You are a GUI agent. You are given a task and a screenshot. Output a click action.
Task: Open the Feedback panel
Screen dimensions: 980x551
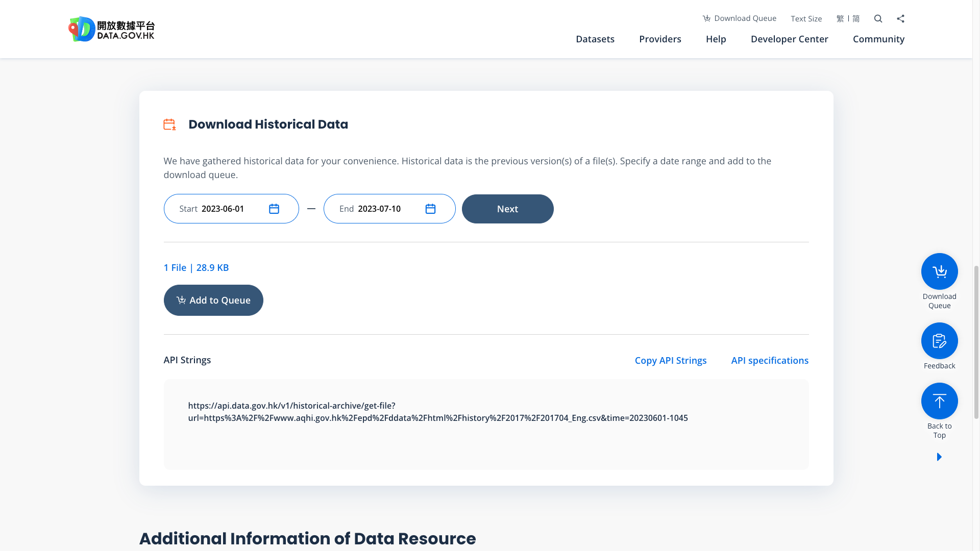point(939,340)
